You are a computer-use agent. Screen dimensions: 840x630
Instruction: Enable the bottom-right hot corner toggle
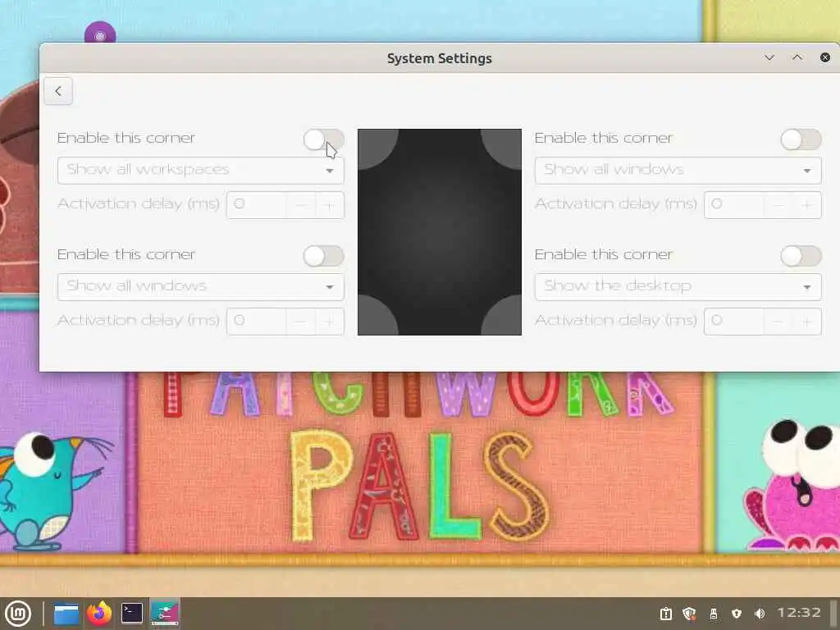point(801,256)
